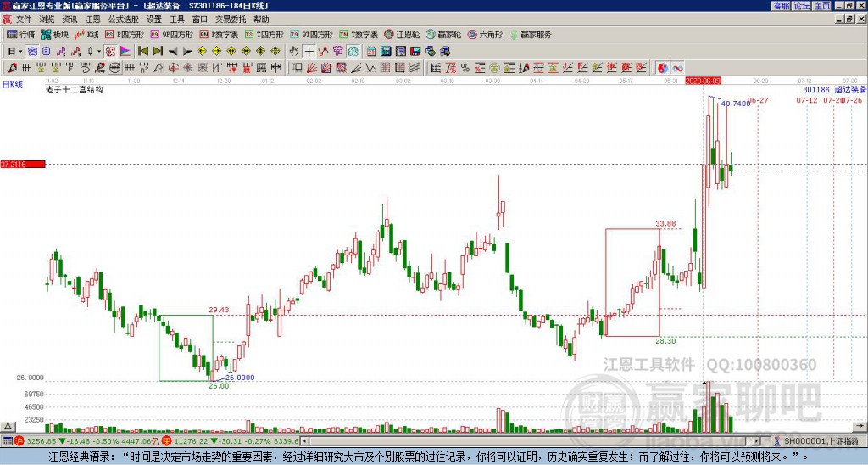Viewport: 868px width, 465px height.
Task: Select the hand pan tool
Action: pyautogui.click(x=294, y=52)
